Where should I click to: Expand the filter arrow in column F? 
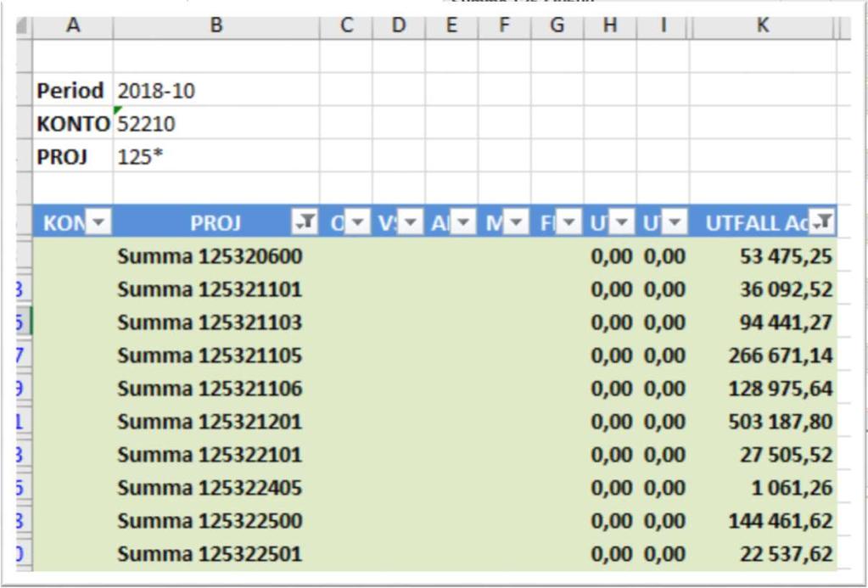pyautogui.click(x=518, y=223)
